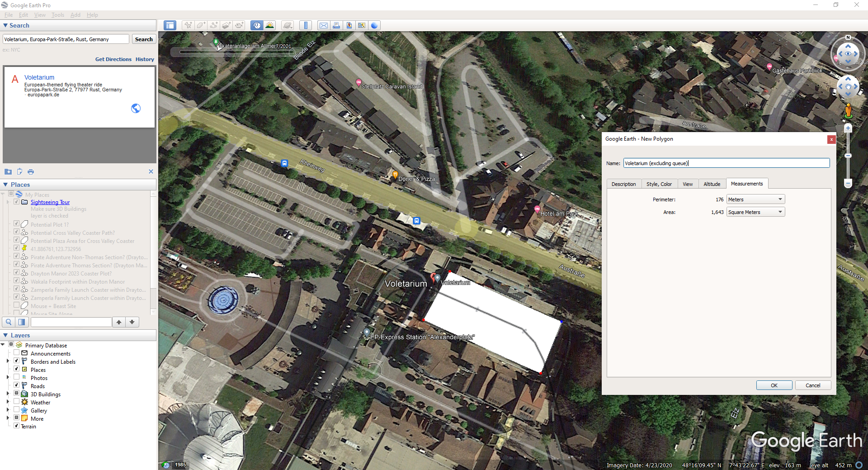868x470 pixels.
Task: Click the Email envelope toolbar icon
Action: 324,25
